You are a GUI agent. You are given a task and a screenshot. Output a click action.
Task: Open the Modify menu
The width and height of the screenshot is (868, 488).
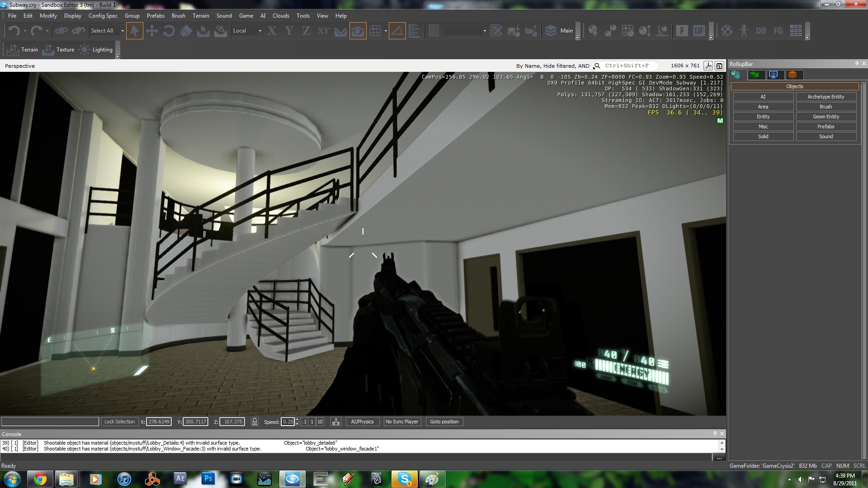coord(48,15)
